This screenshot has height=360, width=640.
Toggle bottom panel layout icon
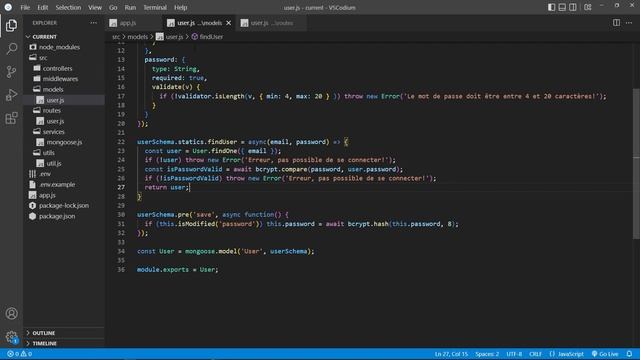pos(562,7)
